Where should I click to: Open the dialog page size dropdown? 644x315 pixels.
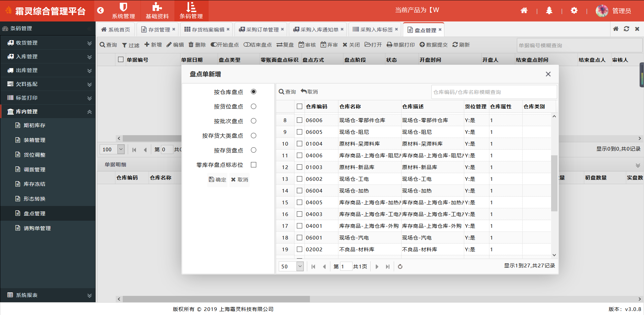click(x=300, y=267)
